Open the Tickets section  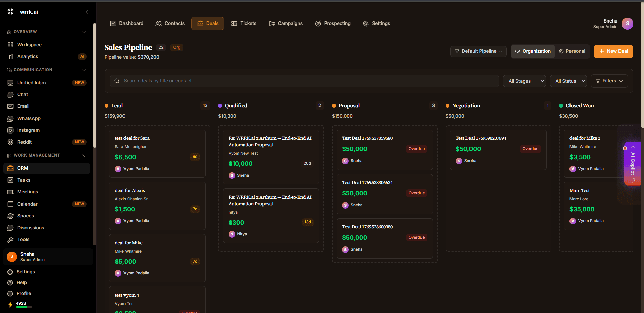pyautogui.click(x=244, y=23)
